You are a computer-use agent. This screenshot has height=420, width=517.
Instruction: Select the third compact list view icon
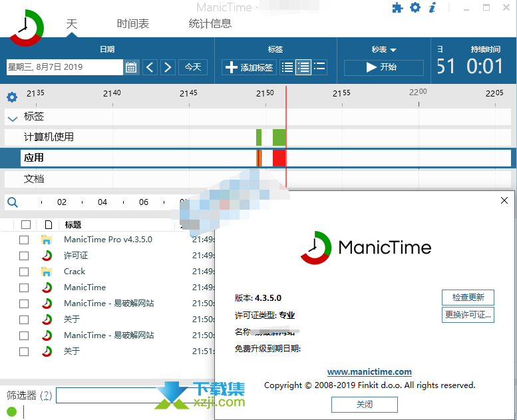point(319,67)
